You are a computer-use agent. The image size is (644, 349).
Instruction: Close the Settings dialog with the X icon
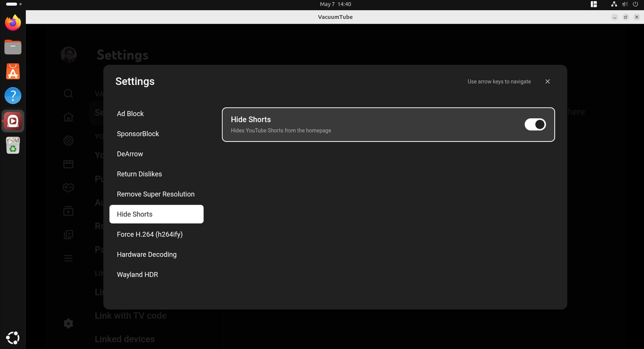(547, 81)
